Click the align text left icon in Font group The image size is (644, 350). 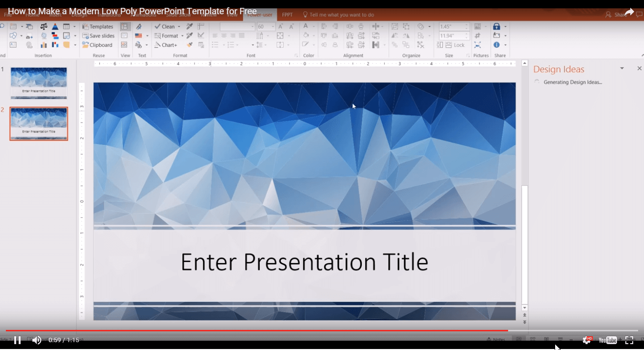pyautogui.click(x=215, y=35)
